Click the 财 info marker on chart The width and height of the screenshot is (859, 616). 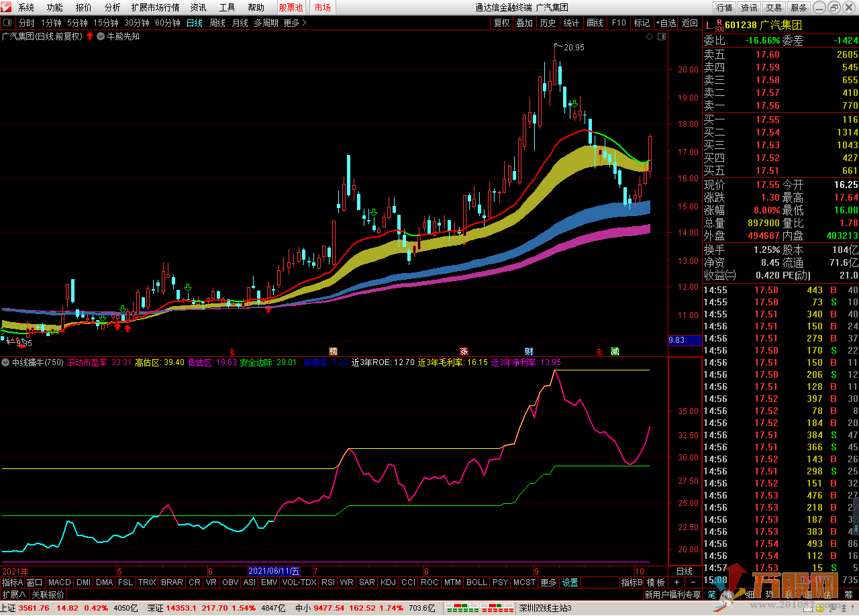[529, 352]
